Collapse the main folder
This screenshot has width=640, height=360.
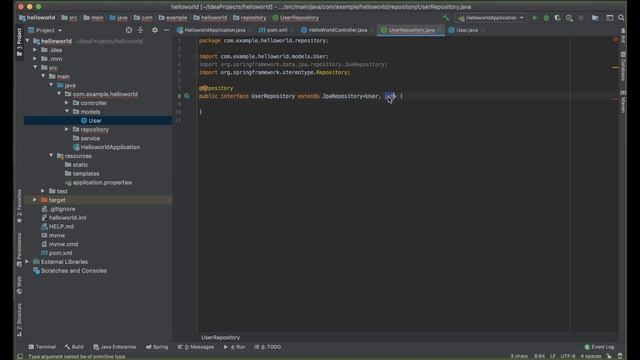pyautogui.click(x=43, y=76)
